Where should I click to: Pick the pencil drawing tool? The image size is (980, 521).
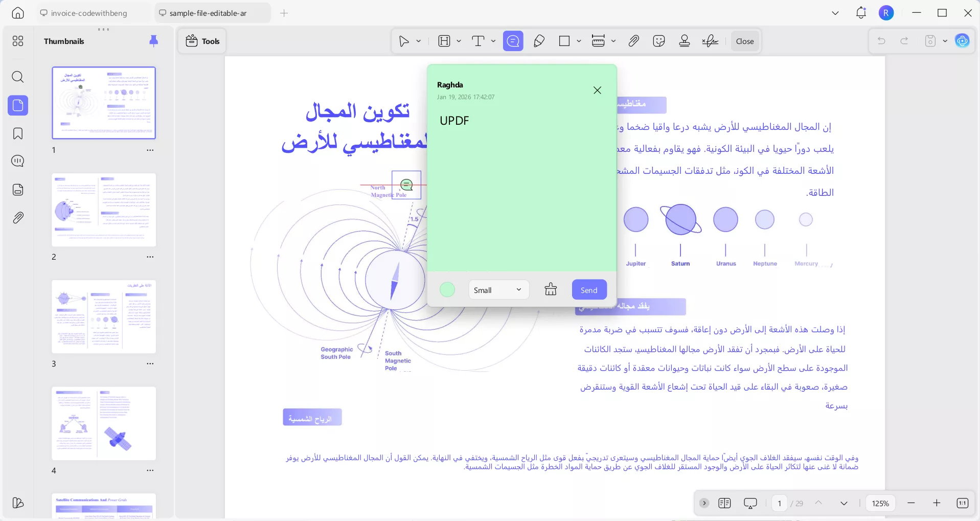coord(539,41)
